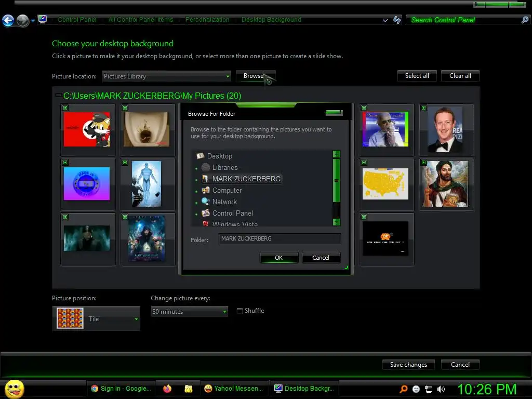Collapse the My Pictures (20) group
This screenshot has height=399, width=532.
pyautogui.click(x=58, y=95)
